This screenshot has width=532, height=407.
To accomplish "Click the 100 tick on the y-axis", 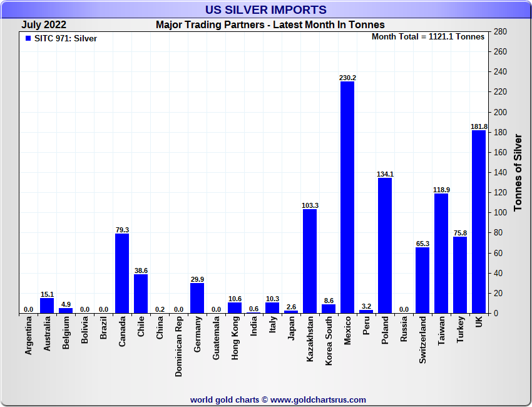I will pyautogui.click(x=500, y=212).
